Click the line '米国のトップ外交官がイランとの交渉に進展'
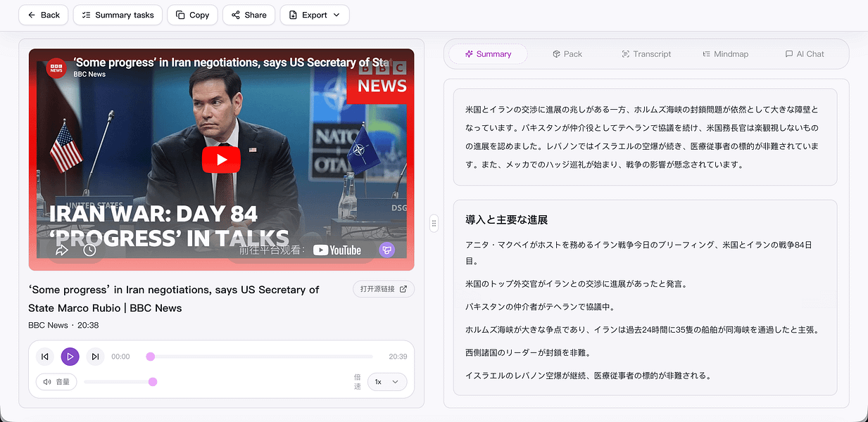868x422 pixels. click(x=576, y=284)
